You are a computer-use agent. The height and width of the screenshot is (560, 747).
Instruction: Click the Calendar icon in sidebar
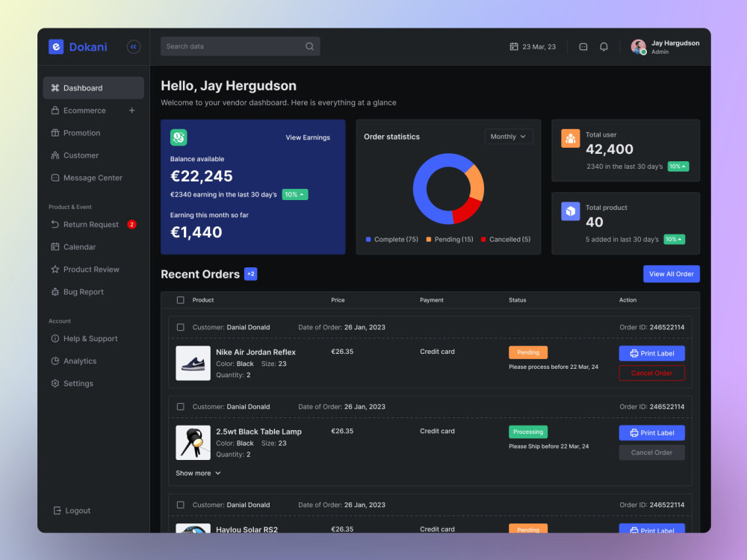coord(55,246)
